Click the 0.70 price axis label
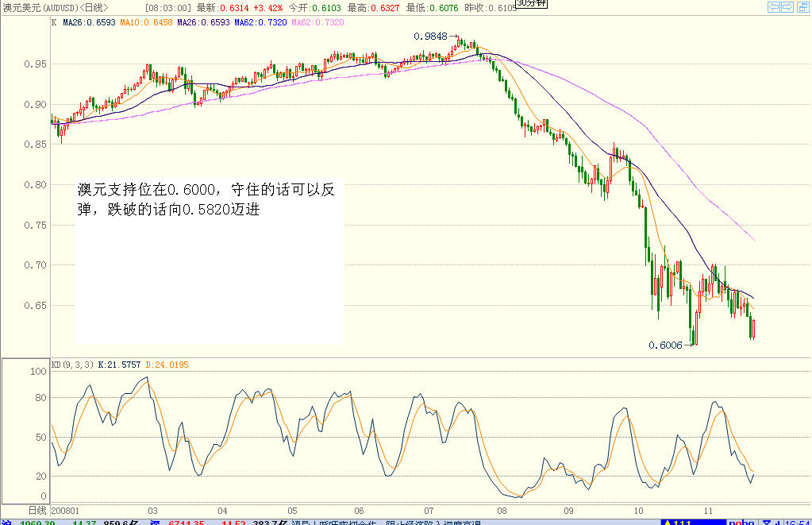812x525 pixels. point(35,265)
